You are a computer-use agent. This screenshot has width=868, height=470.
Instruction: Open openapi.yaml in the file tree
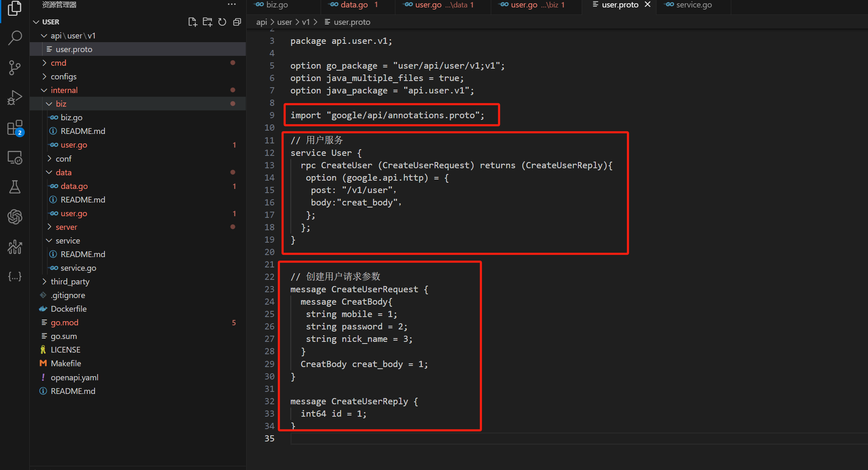tap(138, 377)
